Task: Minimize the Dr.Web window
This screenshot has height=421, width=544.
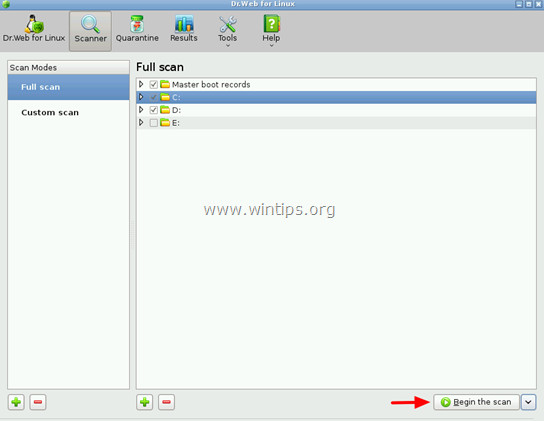Action: (519, 4)
